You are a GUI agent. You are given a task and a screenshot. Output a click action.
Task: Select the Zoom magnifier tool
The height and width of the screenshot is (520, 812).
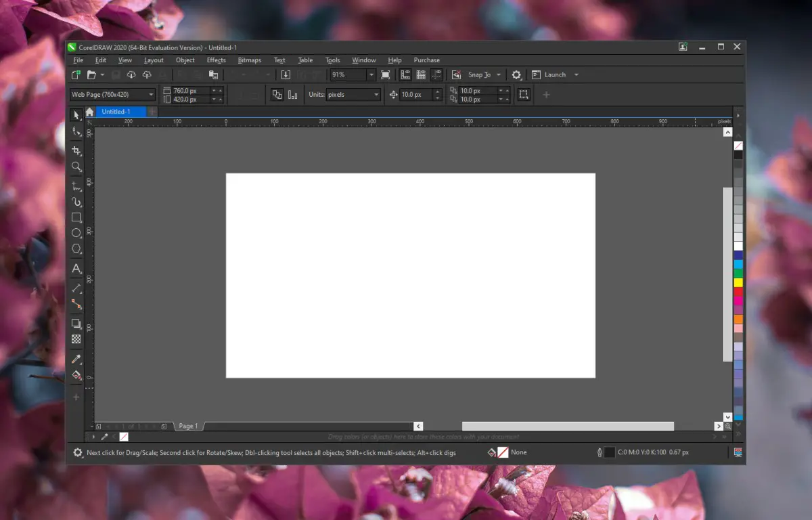(x=76, y=167)
